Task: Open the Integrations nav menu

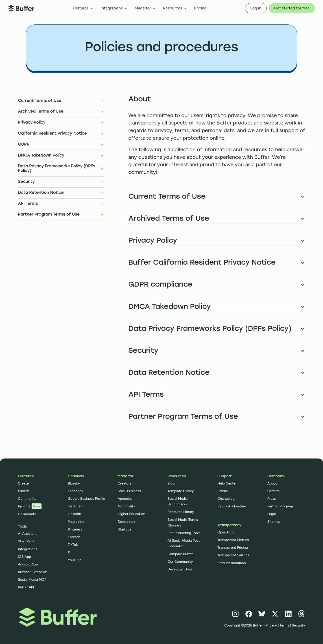Action: point(114,8)
